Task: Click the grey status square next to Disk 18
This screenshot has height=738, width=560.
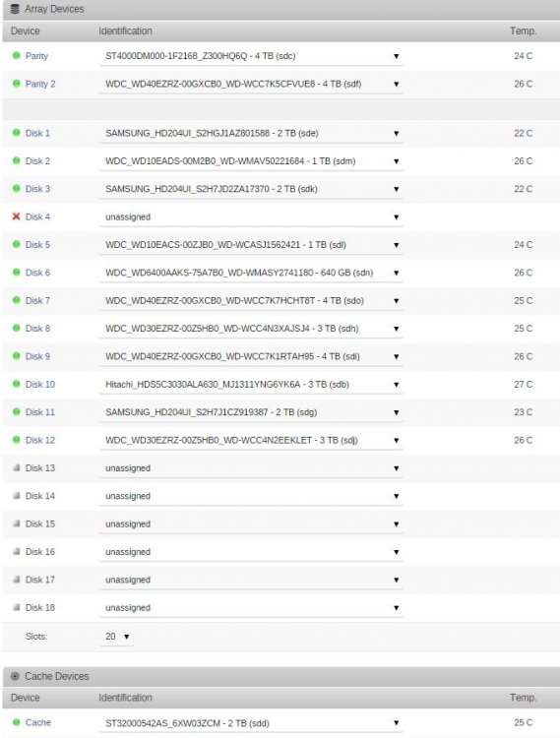Action: 17,607
